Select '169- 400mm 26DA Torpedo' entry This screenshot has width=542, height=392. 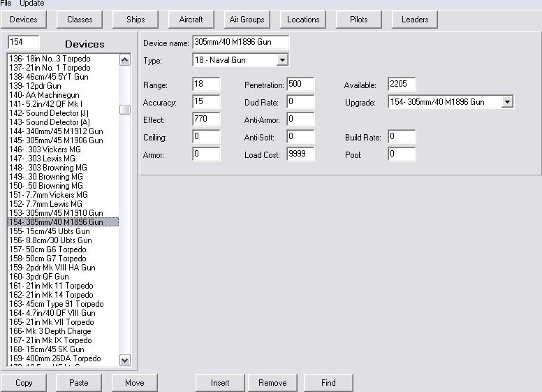(63, 358)
